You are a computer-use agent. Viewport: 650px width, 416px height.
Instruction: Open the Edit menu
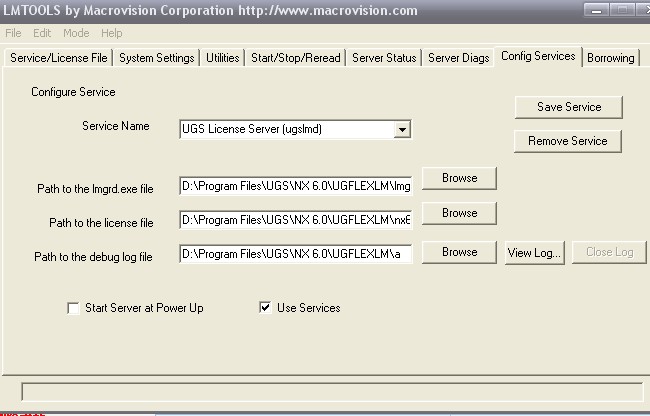(42, 33)
